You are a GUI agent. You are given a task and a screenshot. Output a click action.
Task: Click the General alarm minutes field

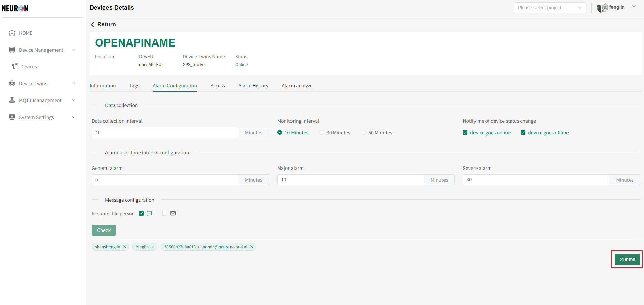coord(165,180)
